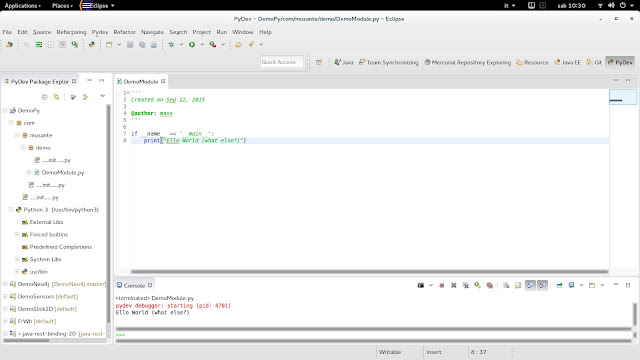
Task: Open the Run button dropdown arrow
Action: [202, 44]
